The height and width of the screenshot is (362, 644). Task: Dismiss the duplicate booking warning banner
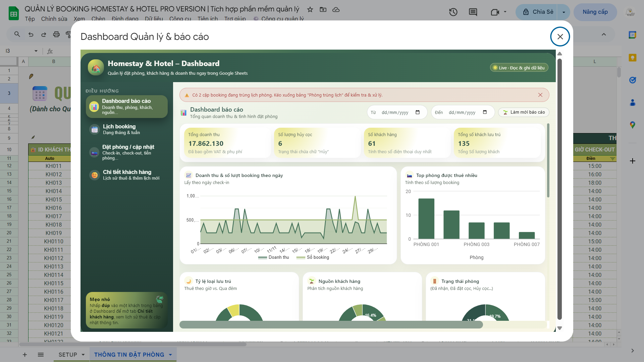pyautogui.click(x=540, y=95)
